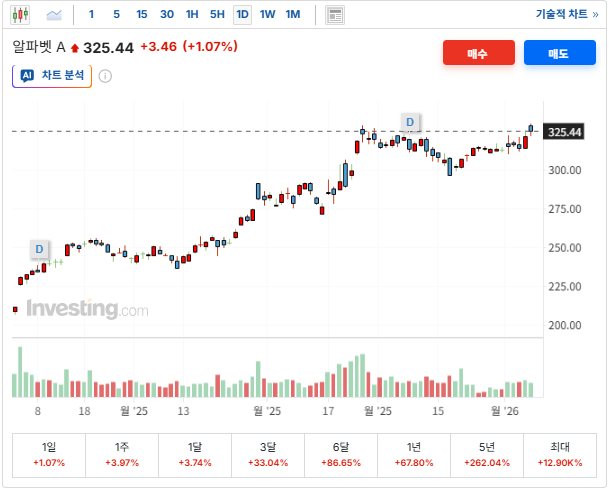This screenshot has height=490, width=609.
Task: Click the blue 매도 sell button
Action: 559,53
